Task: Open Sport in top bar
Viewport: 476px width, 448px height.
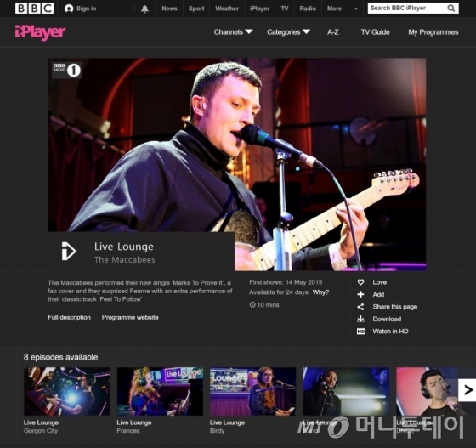Action: tap(196, 9)
